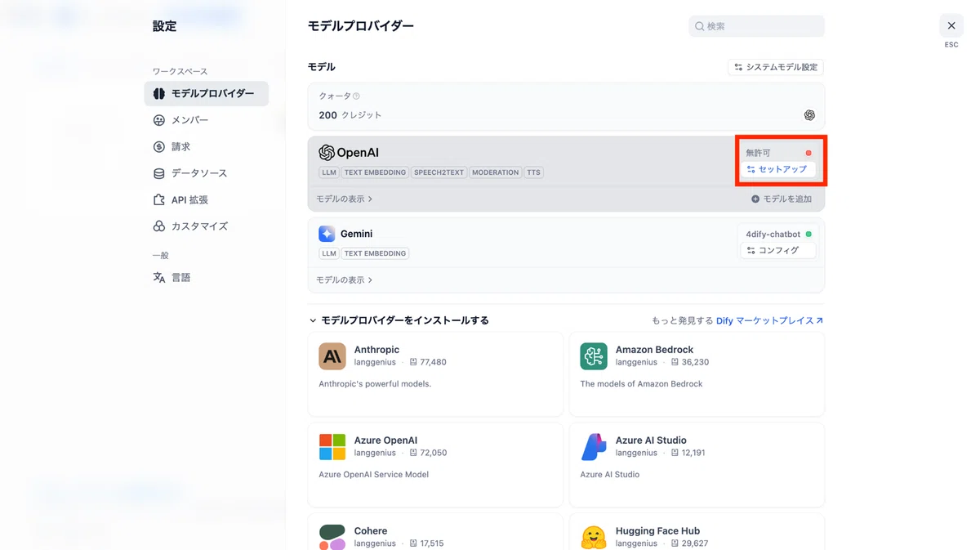Click the コンフィグ button for Gemini
This screenshot has height=550, width=980.
777,250
